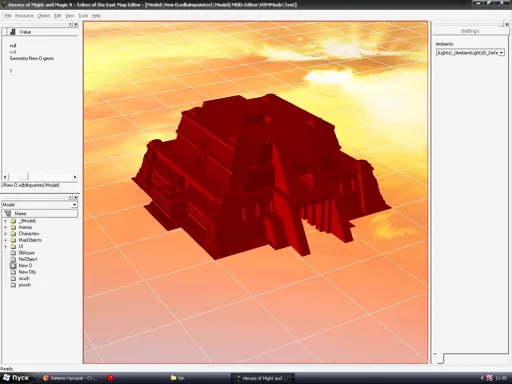Click the Settings panel header
This screenshot has width=512, height=384.
tap(470, 31)
